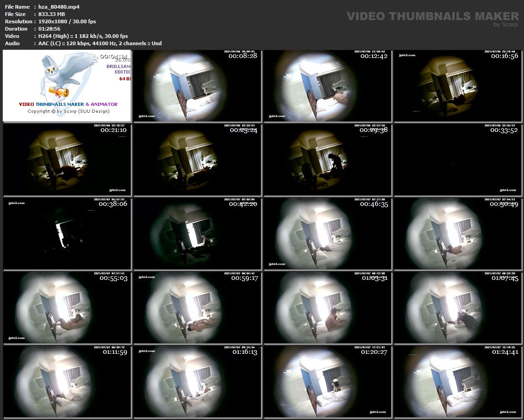The height and width of the screenshot is (420, 524).
Task: Click the VIDEO THUMBNAILS MAKER watermark title
Action: pyautogui.click(x=432, y=16)
